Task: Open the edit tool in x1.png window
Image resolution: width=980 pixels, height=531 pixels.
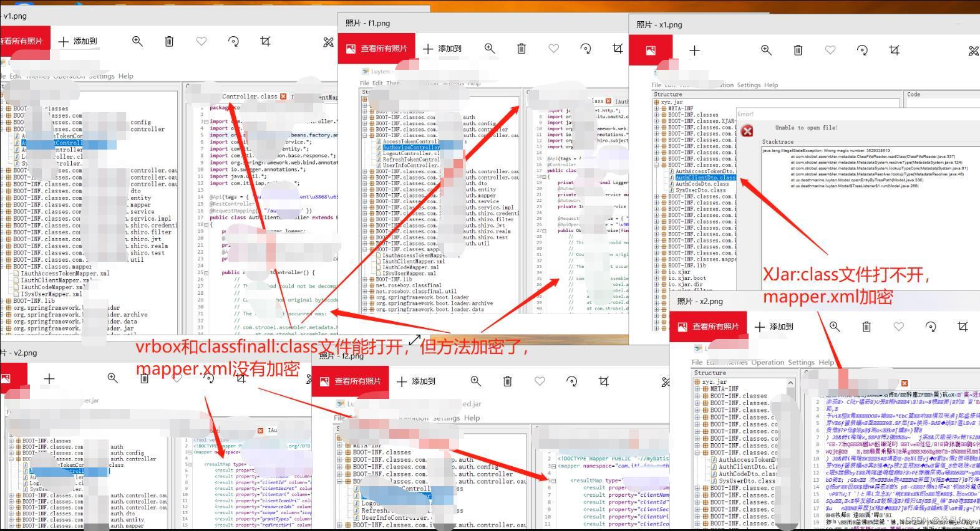Action: tap(973, 50)
